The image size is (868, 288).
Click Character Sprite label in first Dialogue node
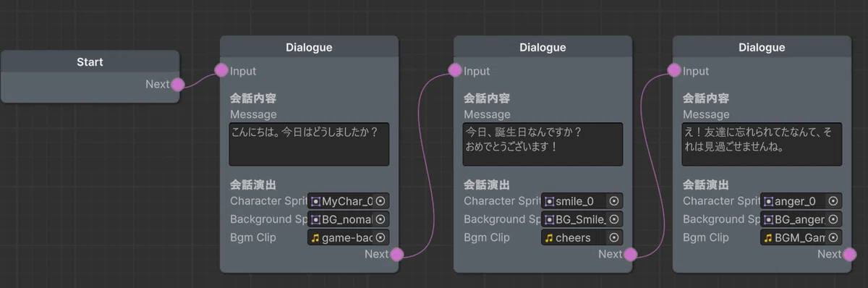coord(268,201)
